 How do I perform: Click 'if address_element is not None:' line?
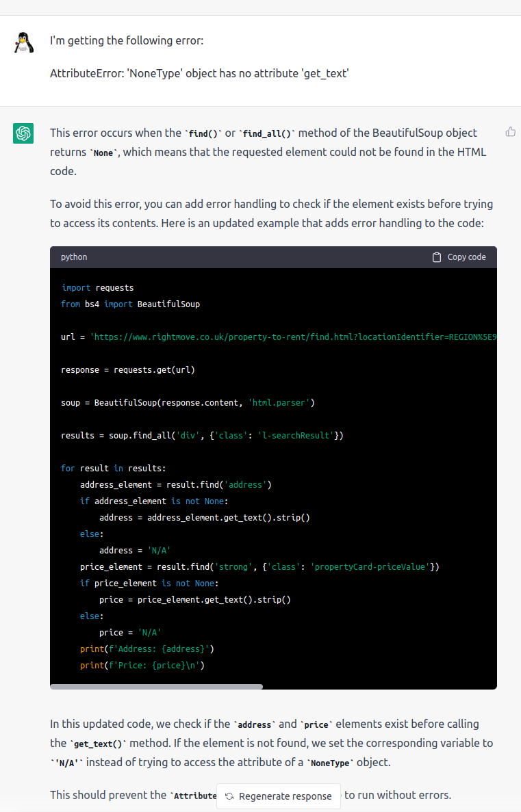tap(154, 501)
